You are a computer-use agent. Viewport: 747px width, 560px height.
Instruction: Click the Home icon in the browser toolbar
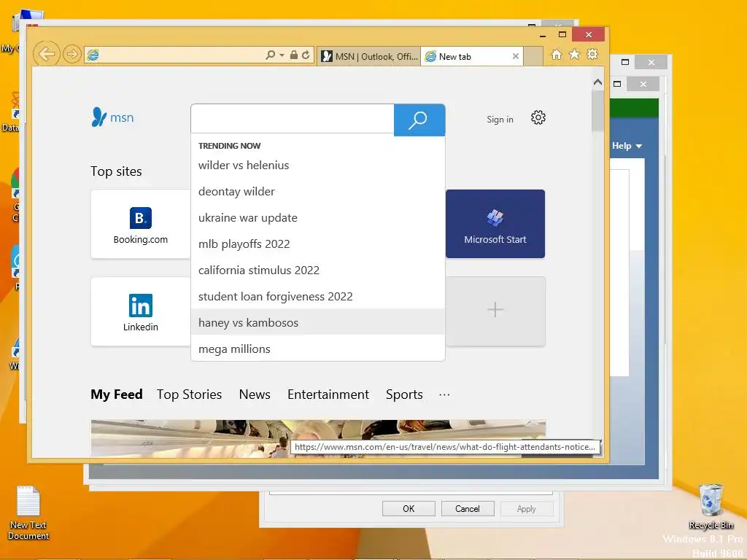[556, 54]
